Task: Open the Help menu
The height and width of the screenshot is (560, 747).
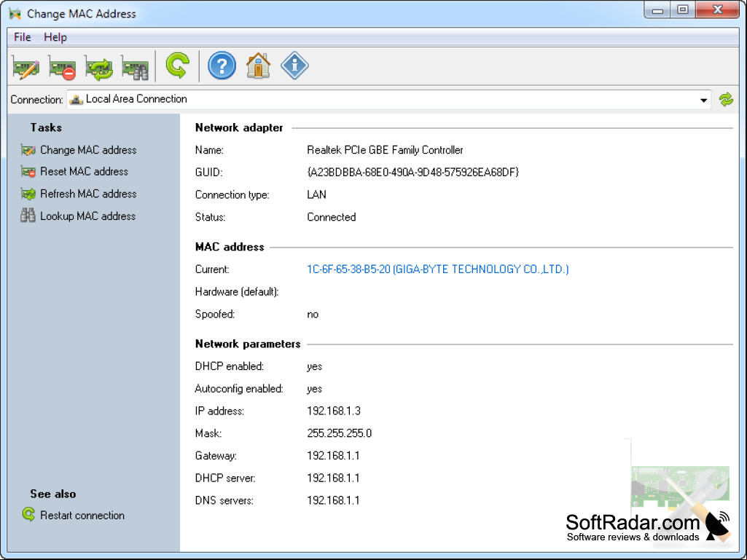Action: pos(55,37)
